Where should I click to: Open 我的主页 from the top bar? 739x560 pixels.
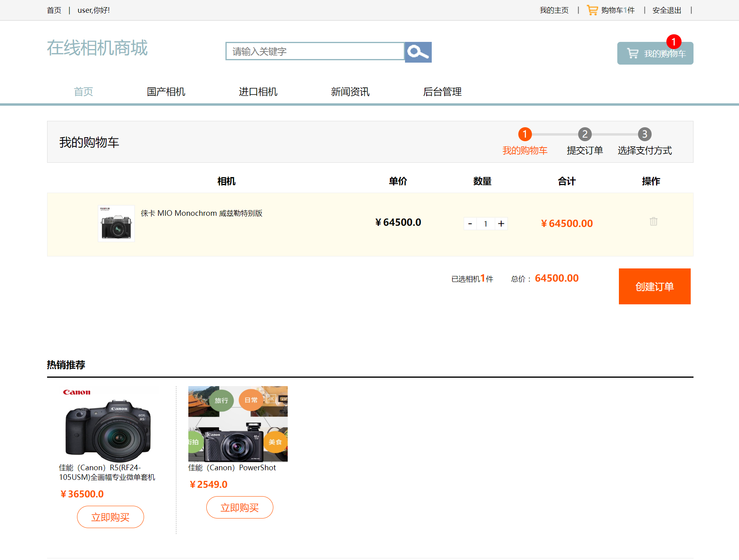coord(554,10)
